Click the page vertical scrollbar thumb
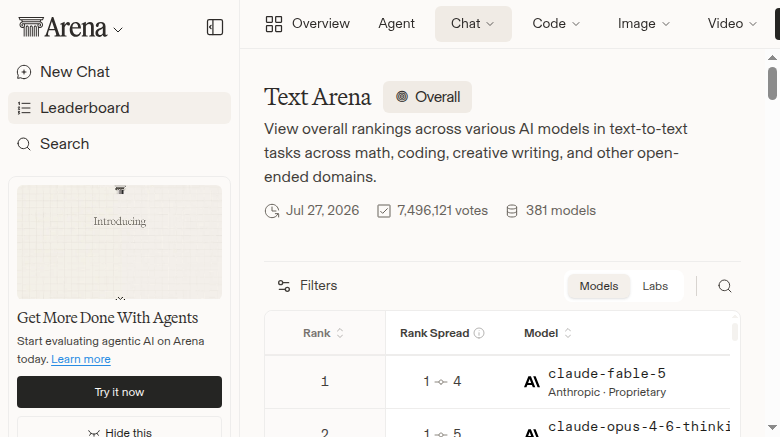The width and height of the screenshot is (780, 437). (772, 83)
